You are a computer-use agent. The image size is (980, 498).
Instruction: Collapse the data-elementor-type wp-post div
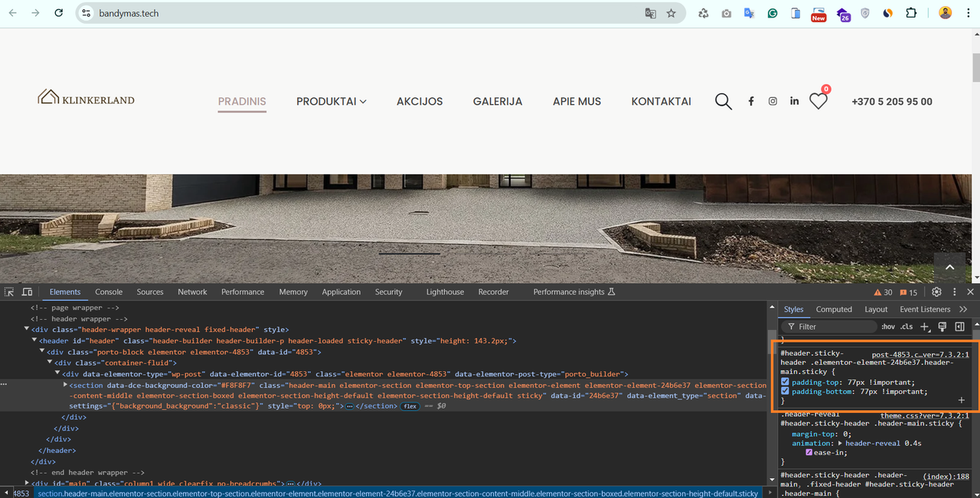coord(57,373)
